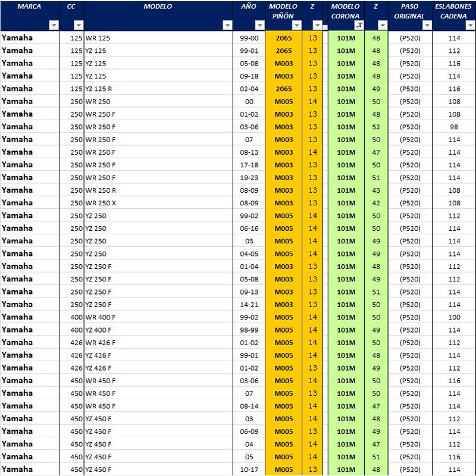Screen dimensions: 476x476
Task: Click piñón model '2065' in YZ 125 R row
Action: (x=284, y=89)
